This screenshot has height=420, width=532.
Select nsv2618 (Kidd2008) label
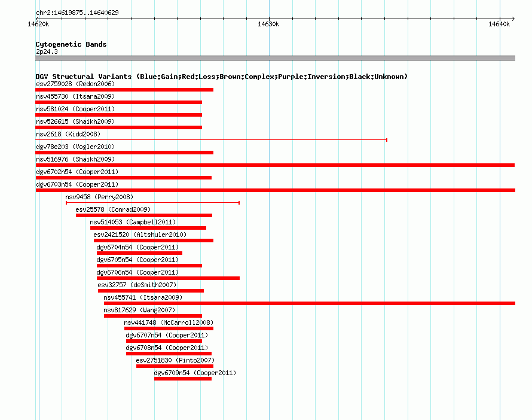[68, 134]
